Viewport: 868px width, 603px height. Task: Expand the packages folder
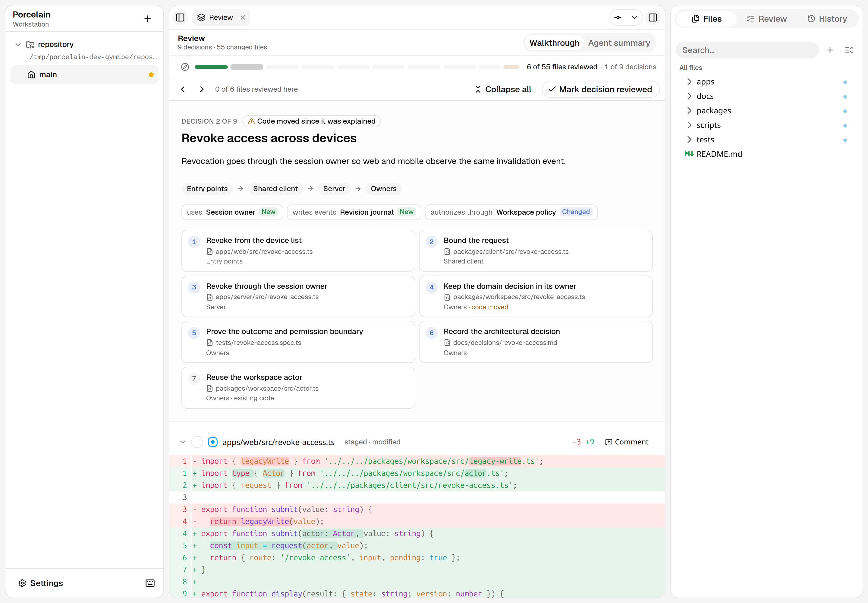point(766,111)
